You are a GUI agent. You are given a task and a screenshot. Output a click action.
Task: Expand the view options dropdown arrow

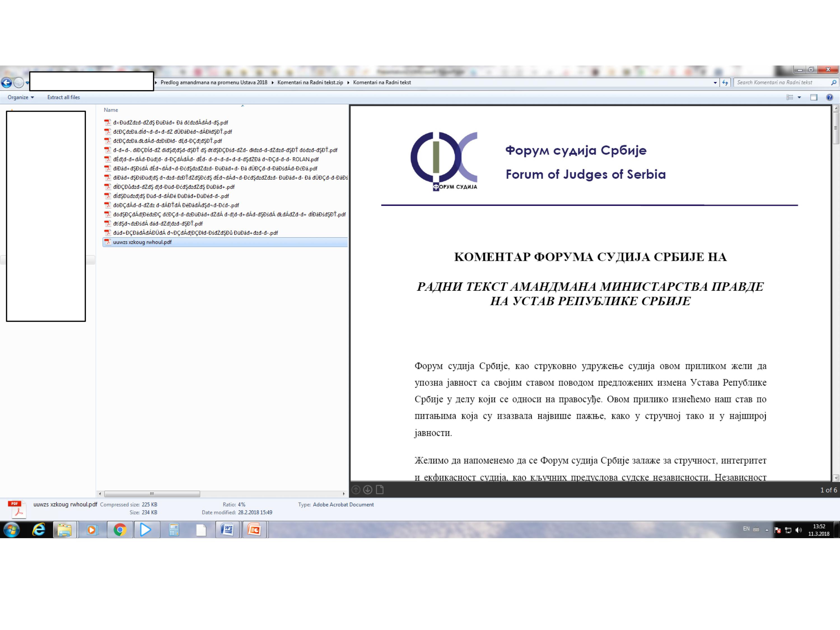tap(799, 97)
